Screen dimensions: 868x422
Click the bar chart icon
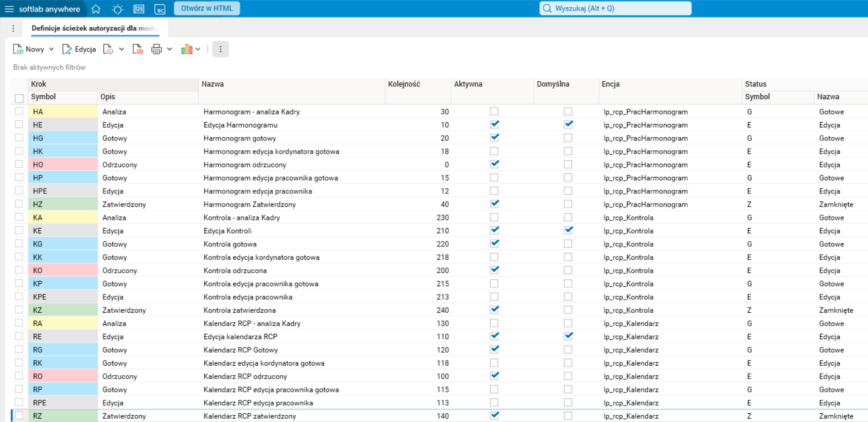click(x=187, y=49)
